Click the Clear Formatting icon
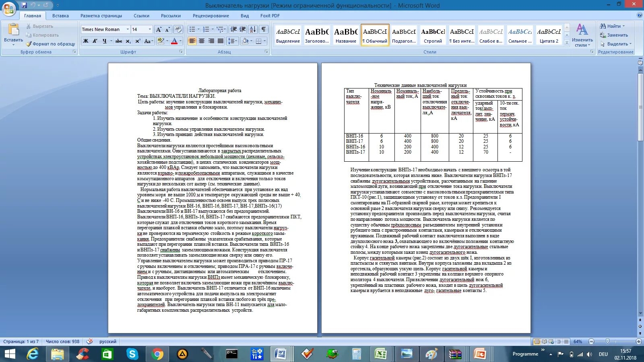Screen dimensions: 644x362 coord(179,29)
